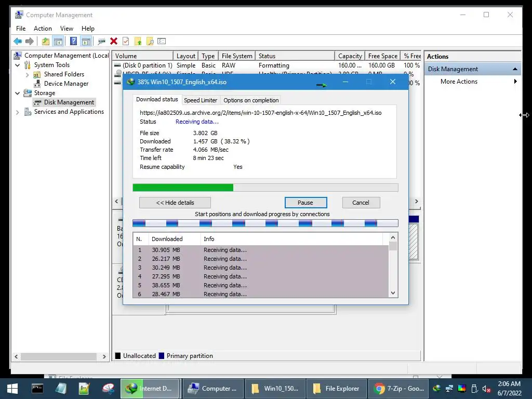Click the network tray icon

[449, 389]
